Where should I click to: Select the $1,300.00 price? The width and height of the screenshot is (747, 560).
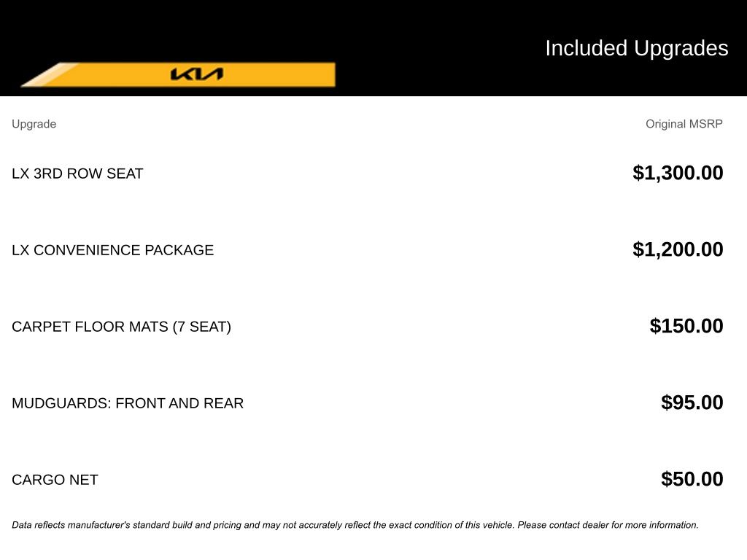678,173
